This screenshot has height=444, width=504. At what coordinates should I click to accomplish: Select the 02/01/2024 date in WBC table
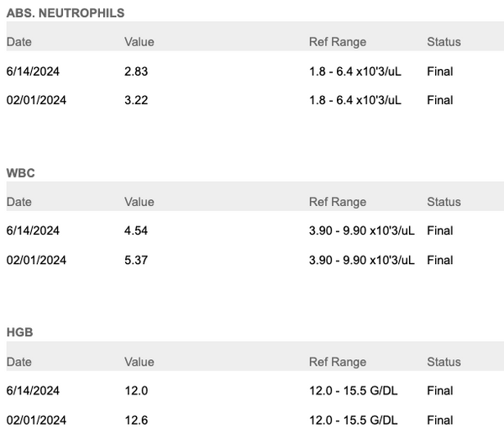[36, 260]
